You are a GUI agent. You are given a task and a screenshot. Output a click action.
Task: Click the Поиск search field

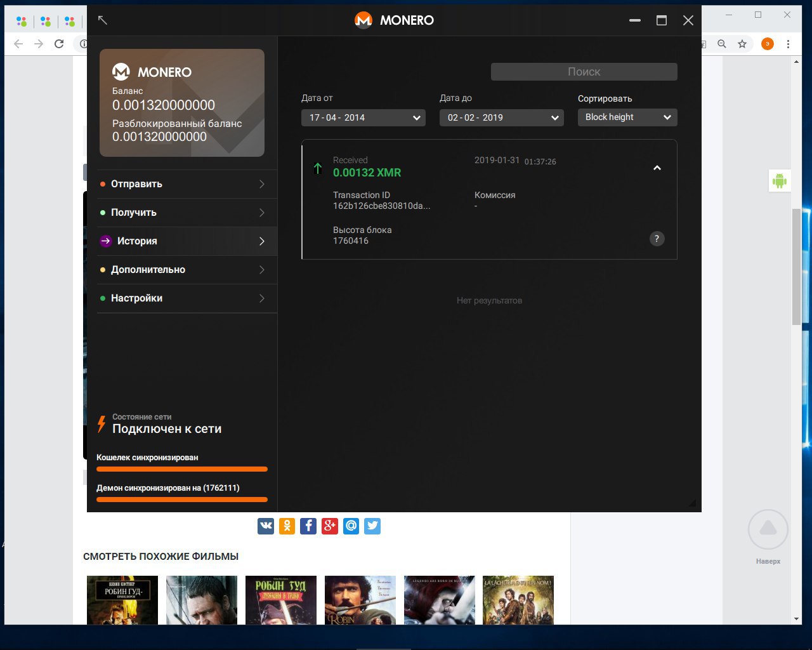click(584, 72)
